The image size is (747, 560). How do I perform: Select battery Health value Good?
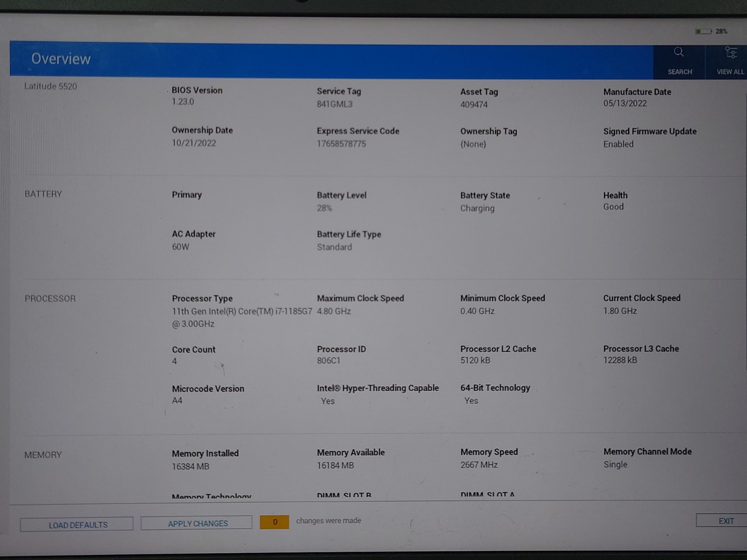pos(613,207)
